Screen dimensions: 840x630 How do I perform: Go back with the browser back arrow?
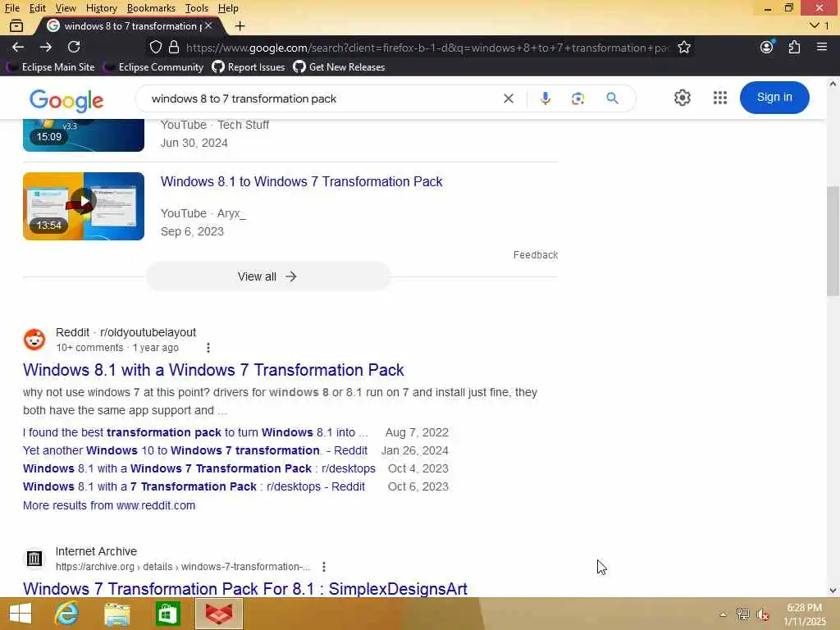coord(18,47)
